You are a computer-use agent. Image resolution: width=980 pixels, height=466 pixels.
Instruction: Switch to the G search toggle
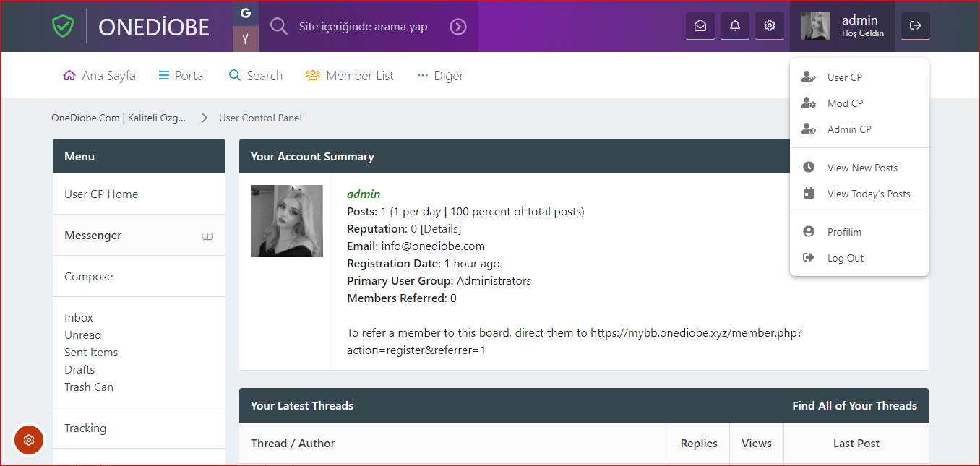pos(246,13)
